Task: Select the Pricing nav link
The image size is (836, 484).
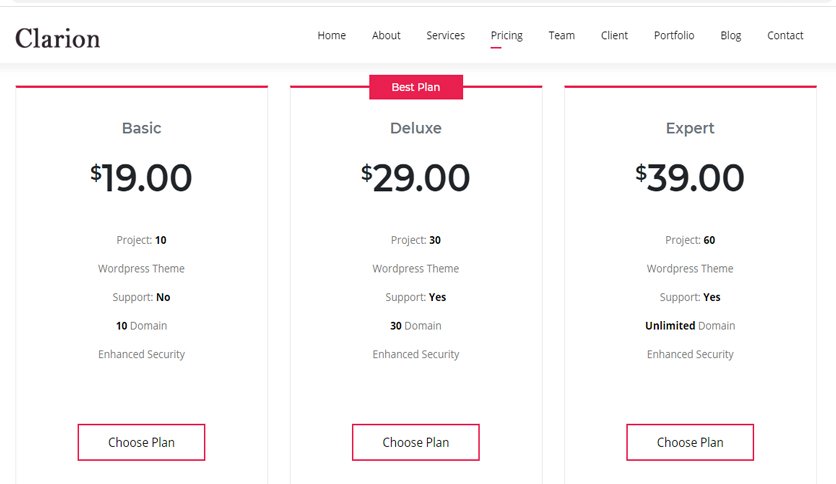Action: [507, 35]
